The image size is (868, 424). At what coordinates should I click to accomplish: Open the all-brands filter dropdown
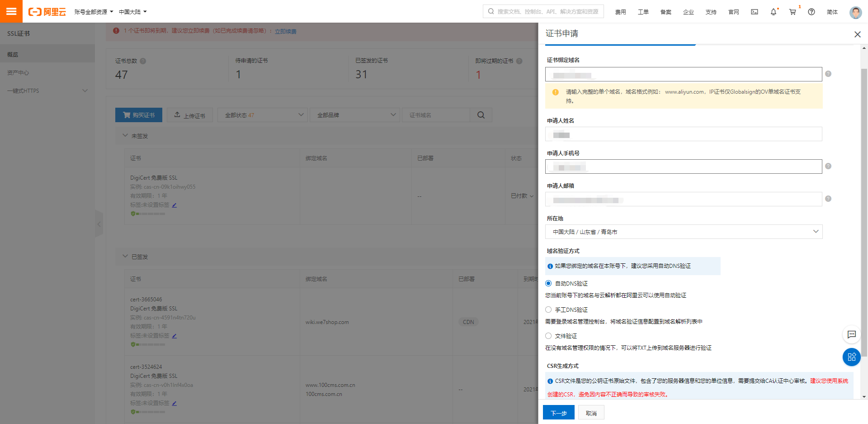(355, 115)
